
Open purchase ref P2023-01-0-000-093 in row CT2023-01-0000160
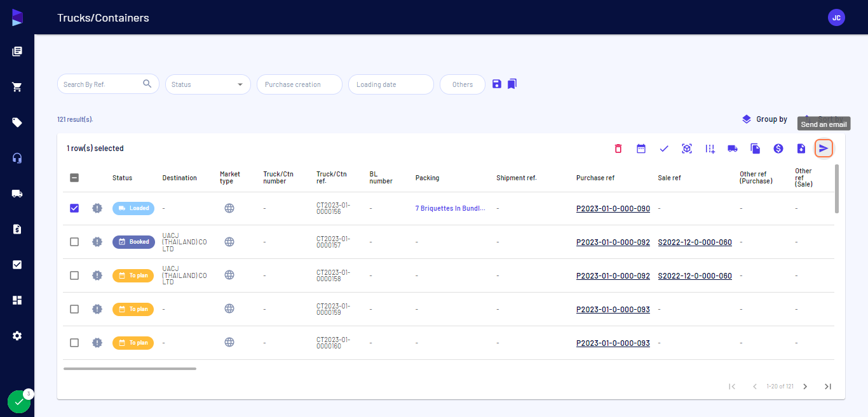[x=613, y=343]
